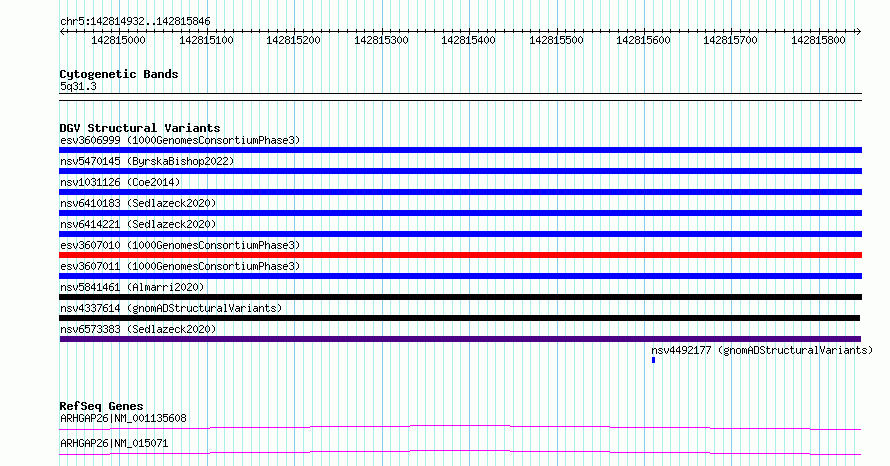This screenshot has width=890, height=466.
Task: Click the DGV Structural Variants track heading
Action: (140, 128)
